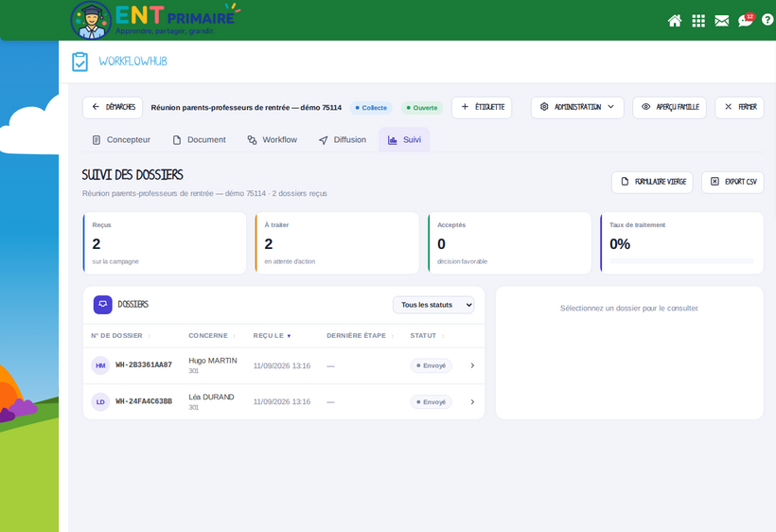The height and width of the screenshot is (532, 776).
Task: Sort by Concerne column header
Action: [x=212, y=336]
